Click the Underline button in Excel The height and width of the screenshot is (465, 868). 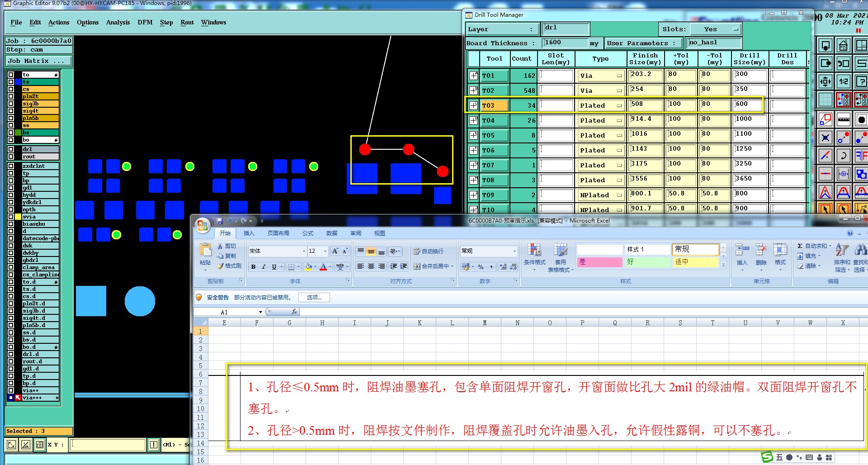click(274, 267)
